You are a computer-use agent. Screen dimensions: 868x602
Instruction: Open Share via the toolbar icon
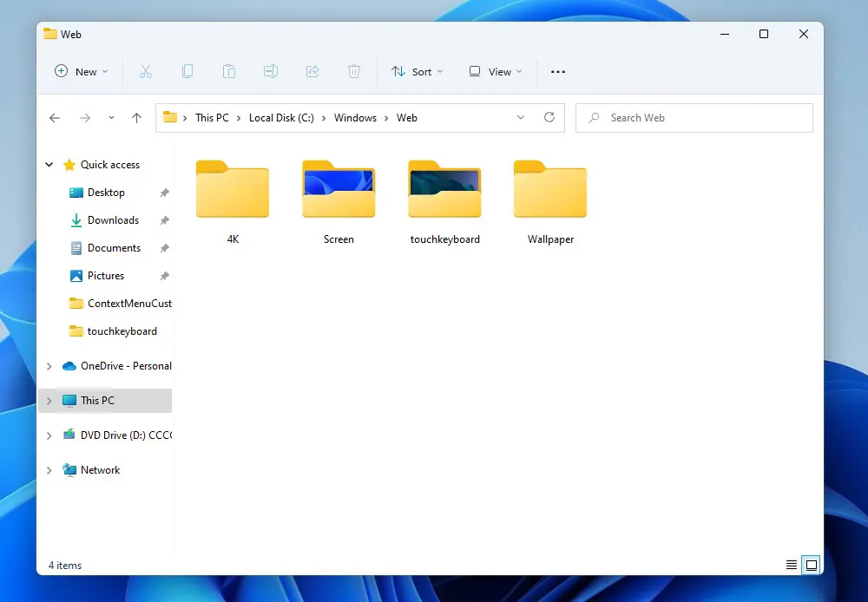point(312,71)
